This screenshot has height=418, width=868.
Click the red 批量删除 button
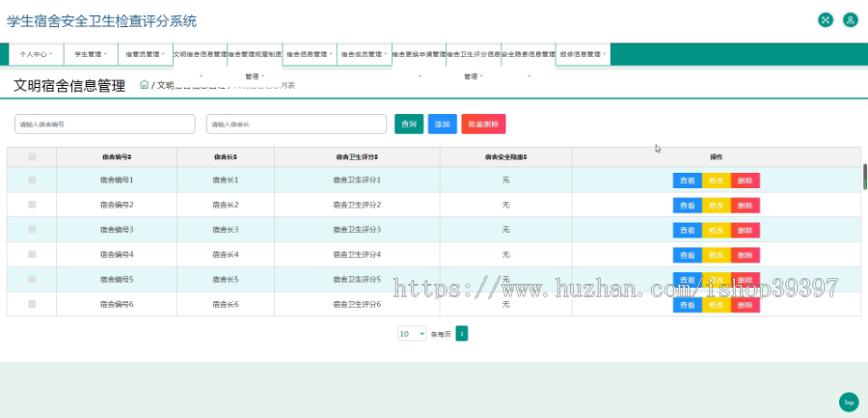[x=483, y=125]
